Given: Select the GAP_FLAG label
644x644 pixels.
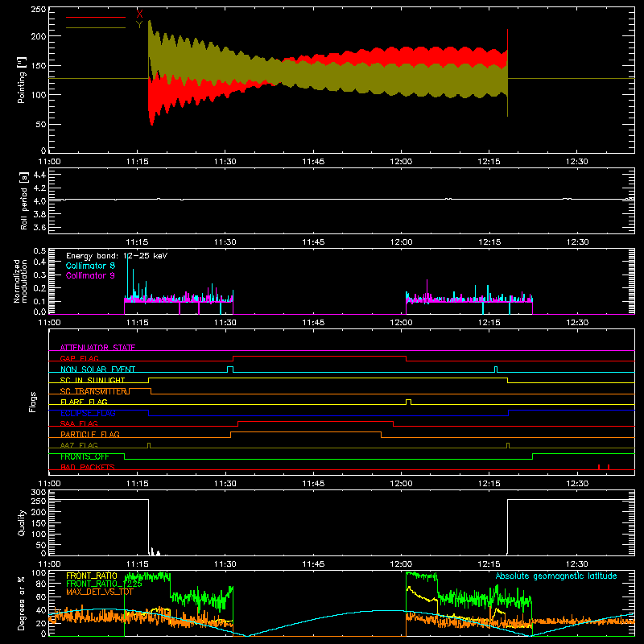Looking at the screenshot, I should point(79,358).
